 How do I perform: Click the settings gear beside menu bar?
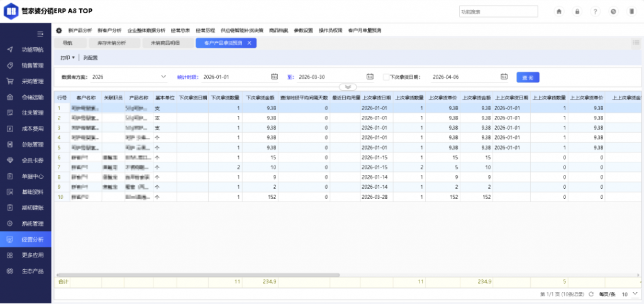point(58,30)
